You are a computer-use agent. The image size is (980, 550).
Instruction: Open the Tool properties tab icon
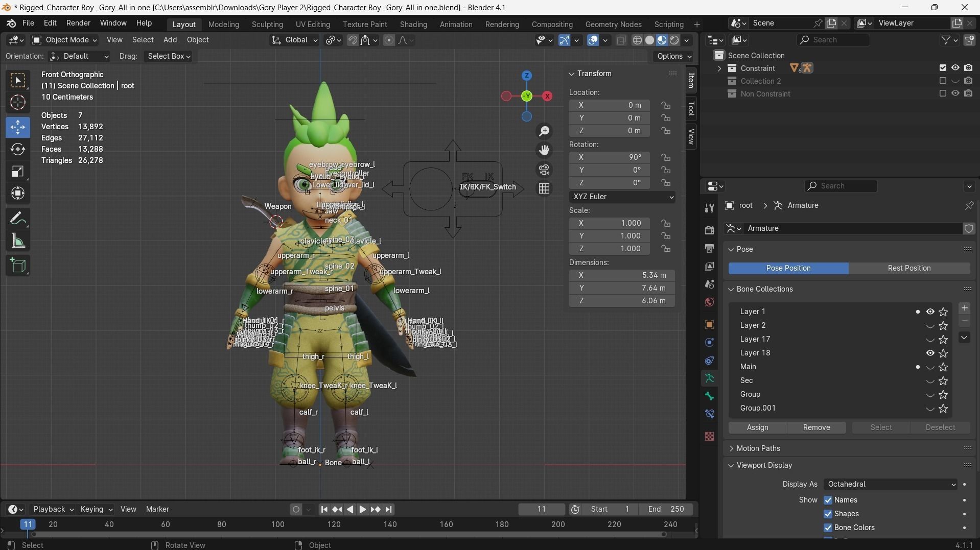709,208
